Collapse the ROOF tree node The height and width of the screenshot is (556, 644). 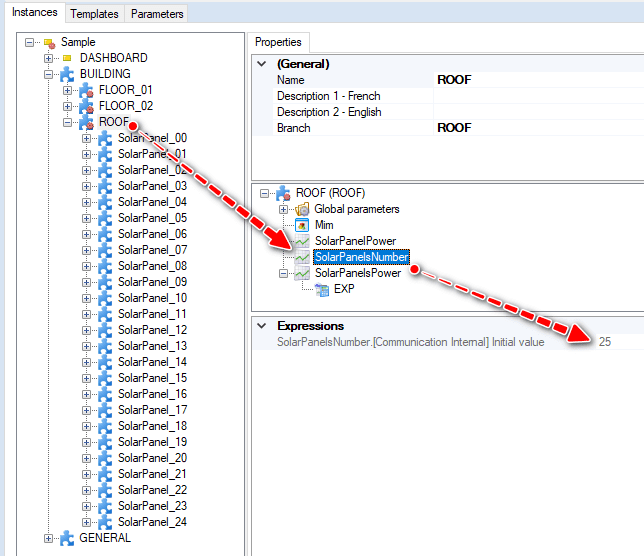click(x=67, y=122)
